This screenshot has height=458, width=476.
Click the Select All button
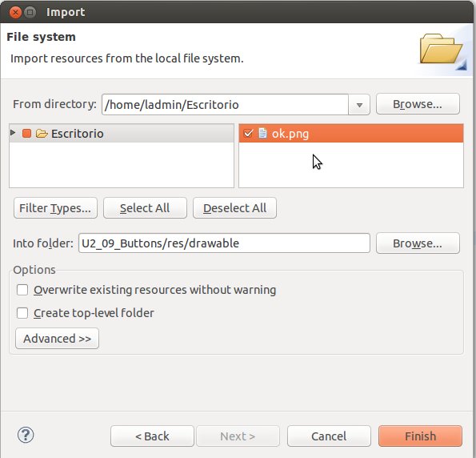[145, 208]
